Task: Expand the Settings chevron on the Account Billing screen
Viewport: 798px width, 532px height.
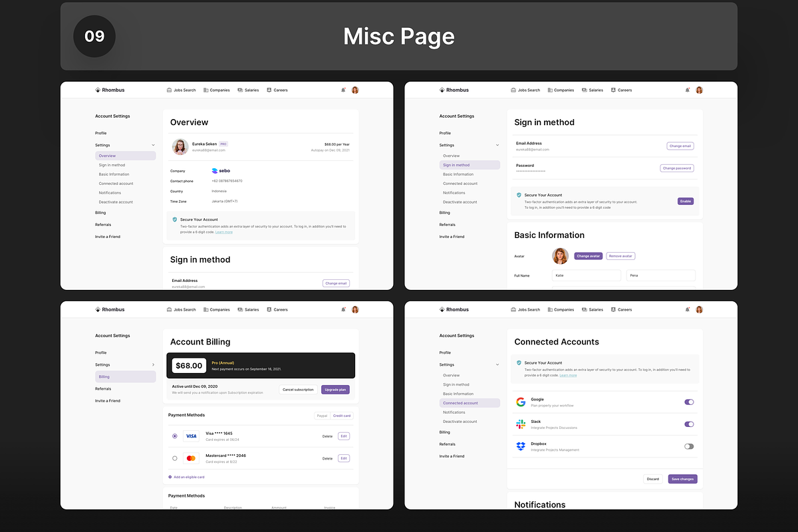Action: coord(153,364)
